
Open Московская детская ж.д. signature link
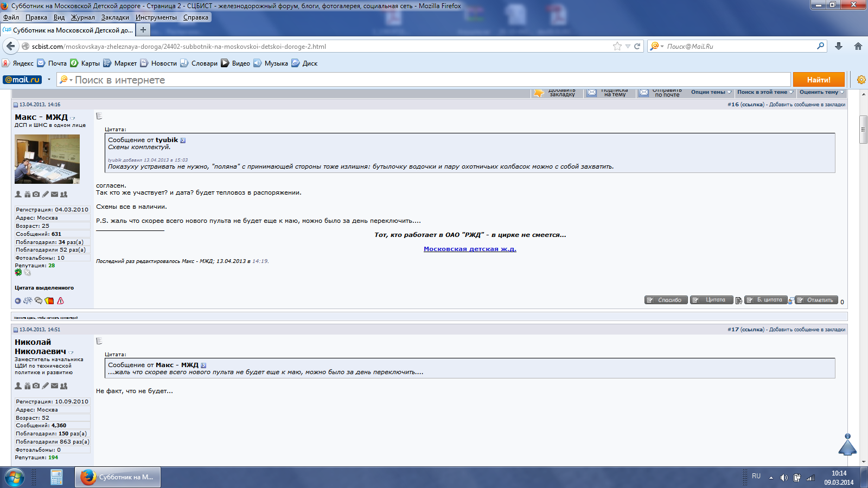click(470, 249)
